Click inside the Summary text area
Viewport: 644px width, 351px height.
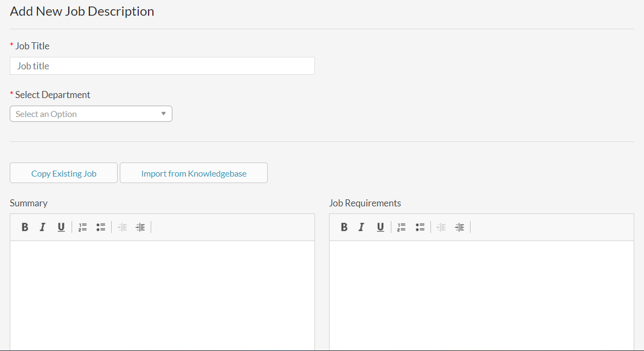click(162, 296)
